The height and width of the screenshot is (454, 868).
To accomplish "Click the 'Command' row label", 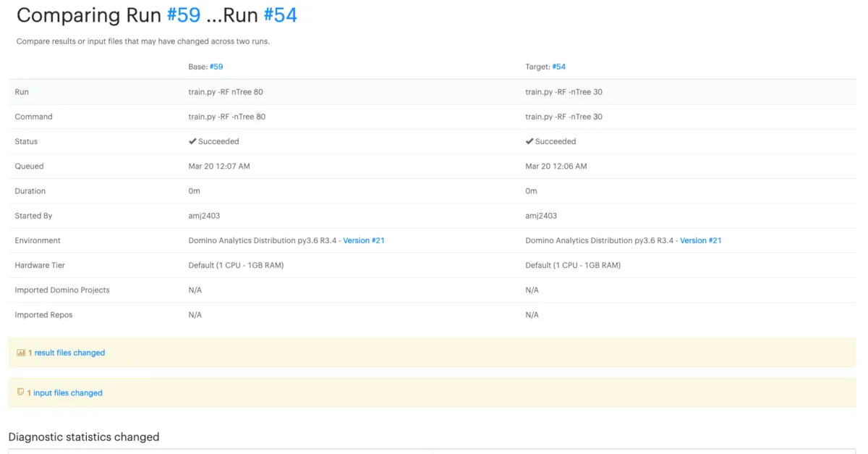I will [x=33, y=117].
